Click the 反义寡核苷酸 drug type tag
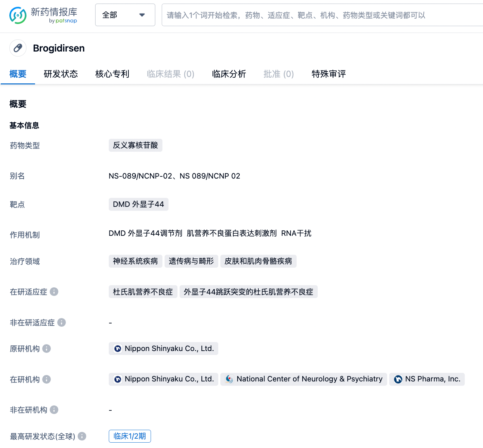 [x=136, y=145]
